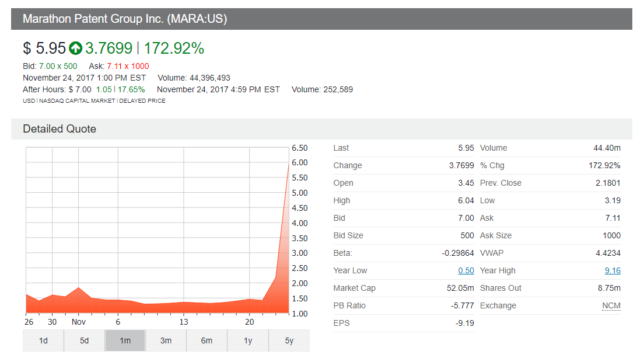Click the Bid Size value 500
Image resolution: width=644 pixels, height=358 pixels.
[x=467, y=235]
